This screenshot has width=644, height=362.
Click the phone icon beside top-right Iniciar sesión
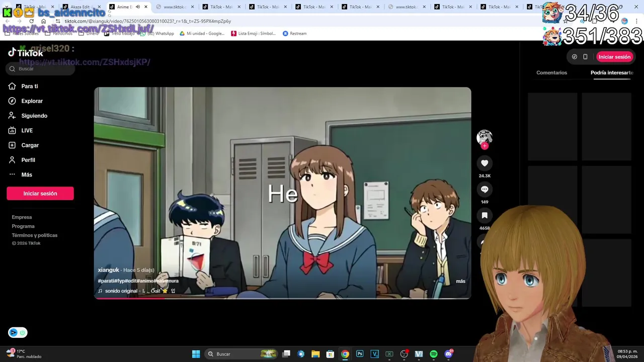pos(585,57)
